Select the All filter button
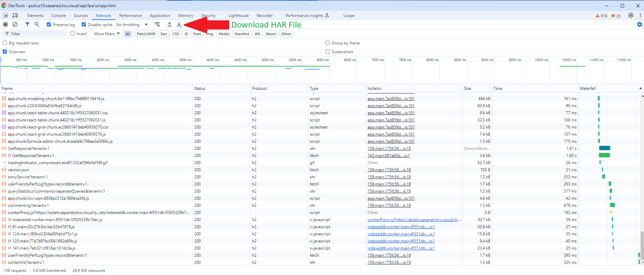The width and height of the screenshot is (644, 275). (x=128, y=34)
